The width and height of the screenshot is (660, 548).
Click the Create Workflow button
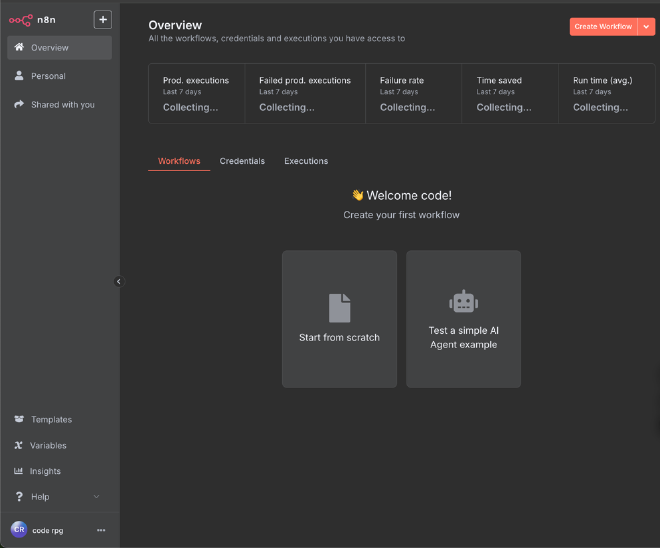602,27
